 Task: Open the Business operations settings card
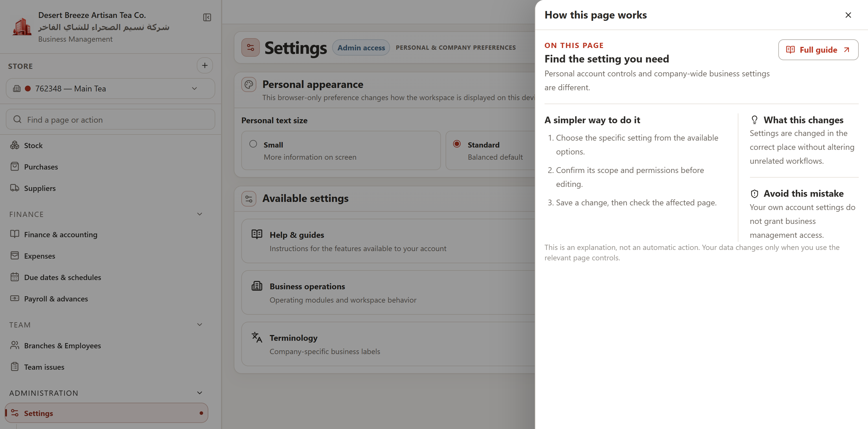pos(388,292)
